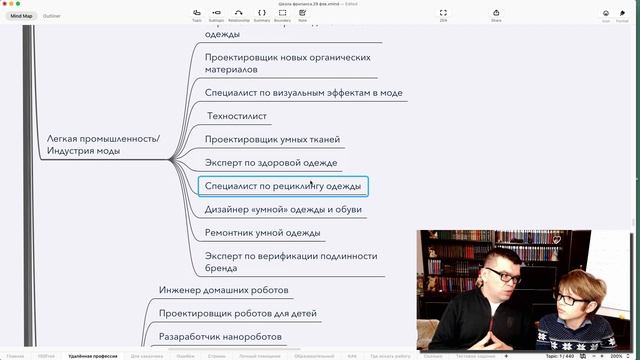Select topic Разработчик нанороботов
640x360 pixels.
click(x=220, y=337)
